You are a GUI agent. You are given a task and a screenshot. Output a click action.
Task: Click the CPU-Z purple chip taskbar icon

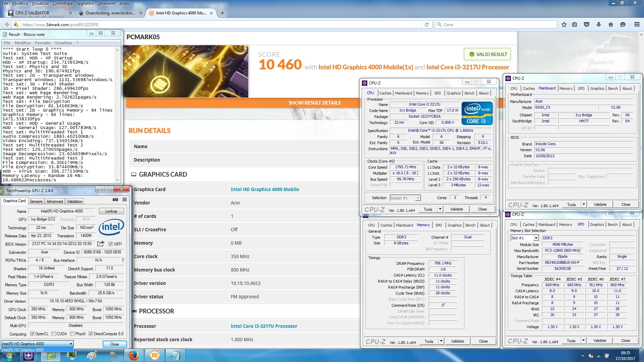(x=29, y=355)
